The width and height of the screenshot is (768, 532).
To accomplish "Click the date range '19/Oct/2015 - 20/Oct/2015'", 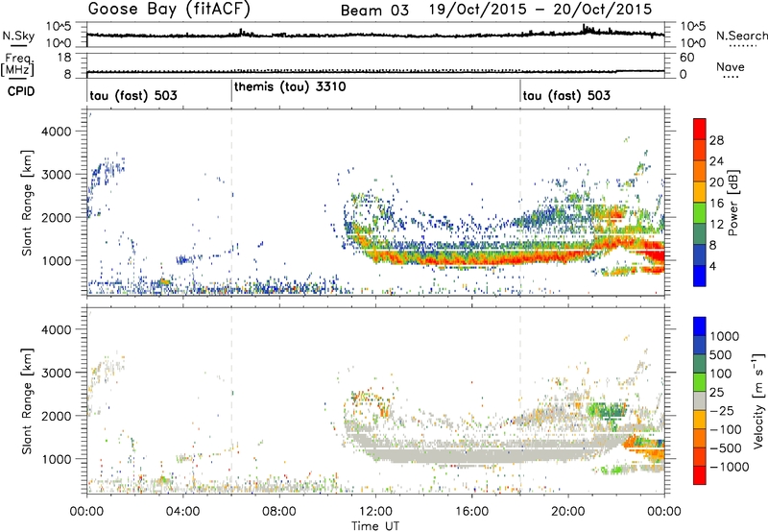I will (x=540, y=10).
